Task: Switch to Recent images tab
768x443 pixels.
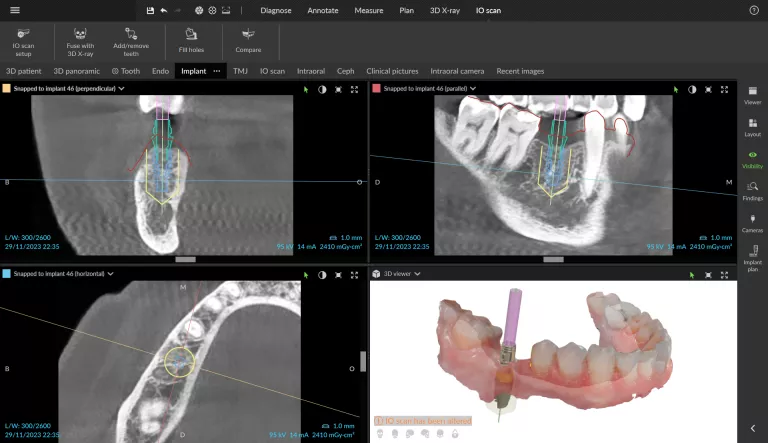Action: [520, 71]
